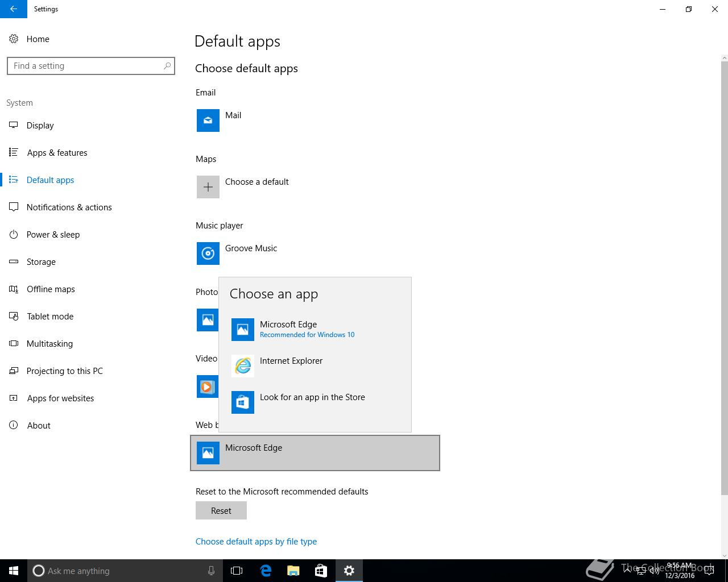Choose a default Maps app

(x=315, y=187)
